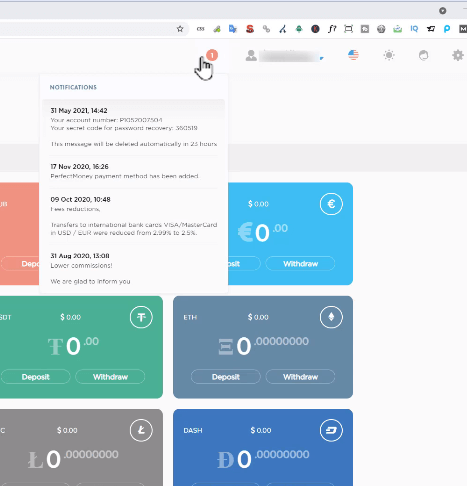Open the Google Translate extension
467x486 pixels.
point(233,29)
